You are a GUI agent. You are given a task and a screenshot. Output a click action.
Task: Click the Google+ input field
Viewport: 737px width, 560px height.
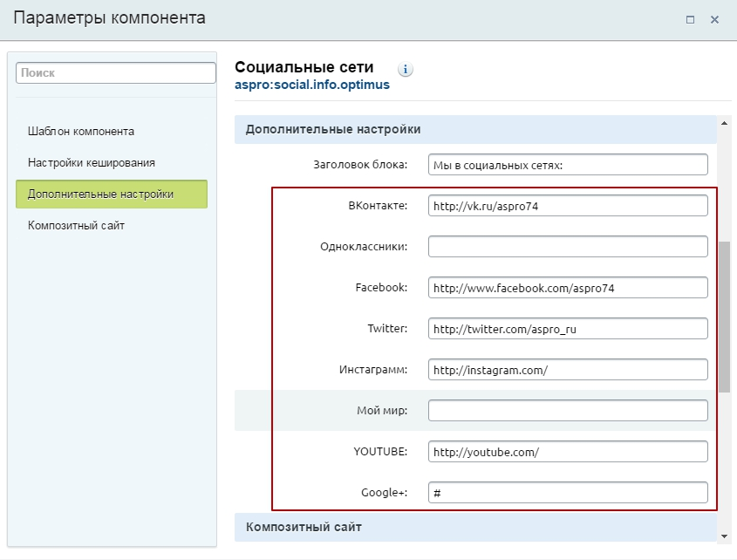point(568,493)
